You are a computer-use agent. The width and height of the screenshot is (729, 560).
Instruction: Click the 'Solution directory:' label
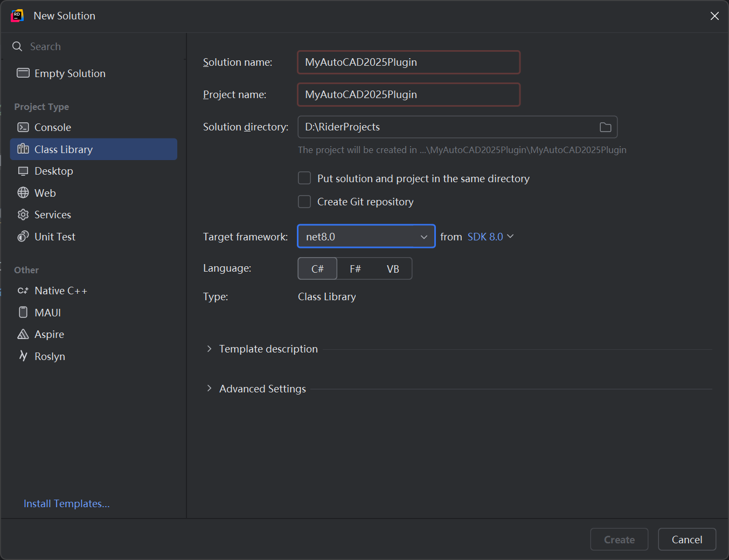[x=246, y=127]
